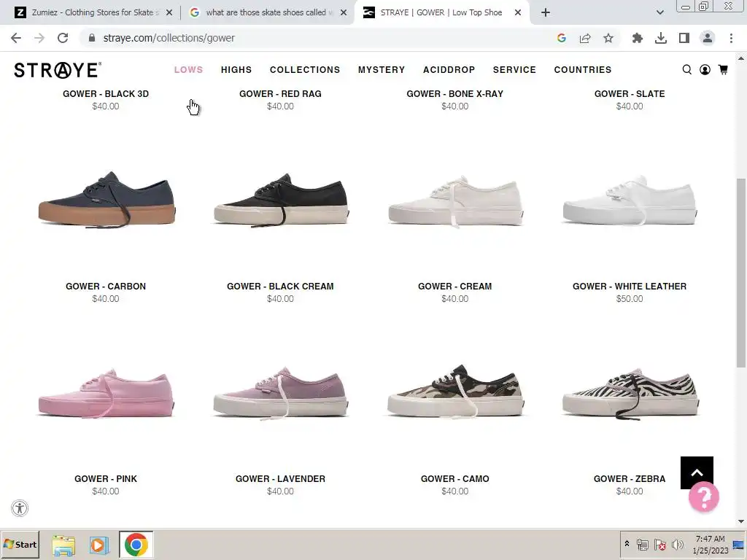The height and width of the screenshot is (560, 747).
Task: Click the Gower Carbon shoe image
Action: (x=107, y=200)
